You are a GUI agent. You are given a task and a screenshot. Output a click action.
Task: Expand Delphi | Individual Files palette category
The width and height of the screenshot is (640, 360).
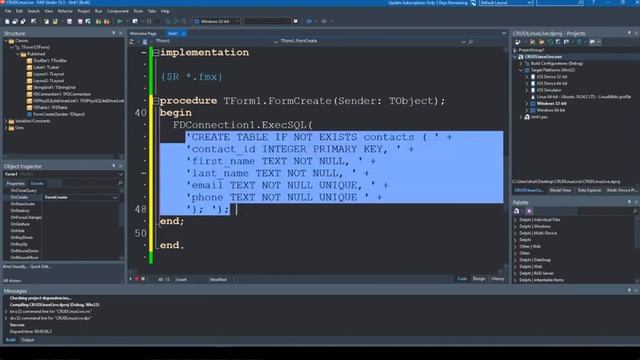click(516, 220)
